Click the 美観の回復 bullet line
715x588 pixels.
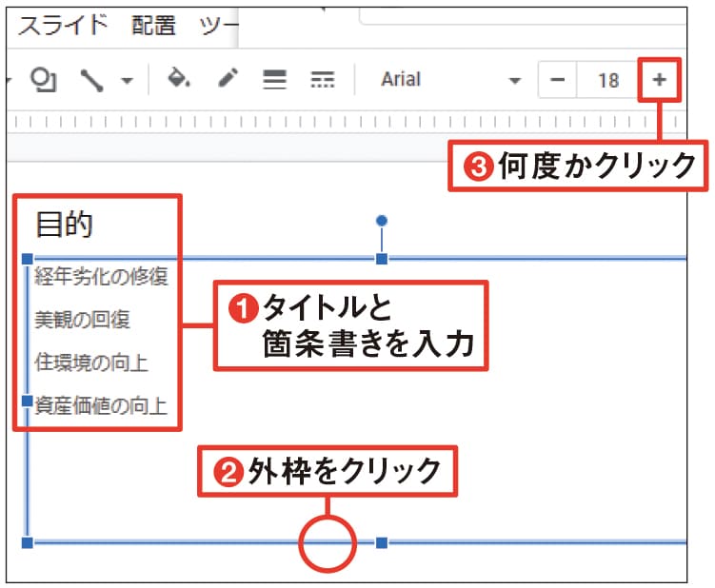pyautogui.click(x=82, y=319)
